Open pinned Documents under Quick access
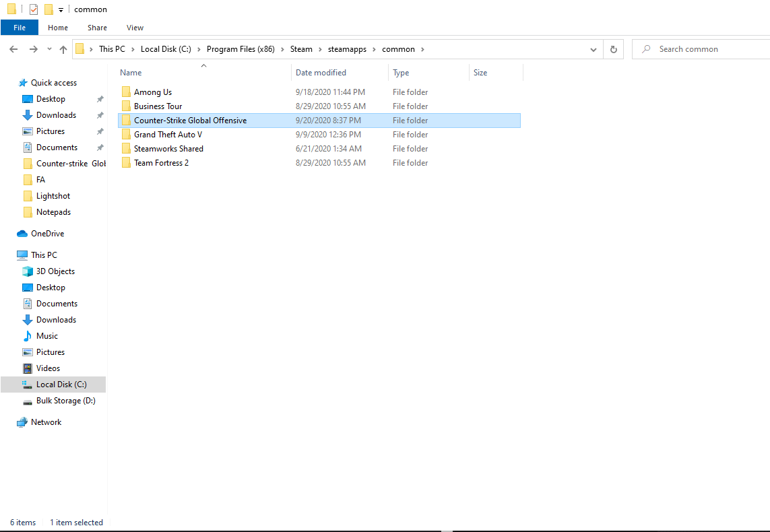The height and width of the screenshot is (532, 770). click(x=57, y=147)
